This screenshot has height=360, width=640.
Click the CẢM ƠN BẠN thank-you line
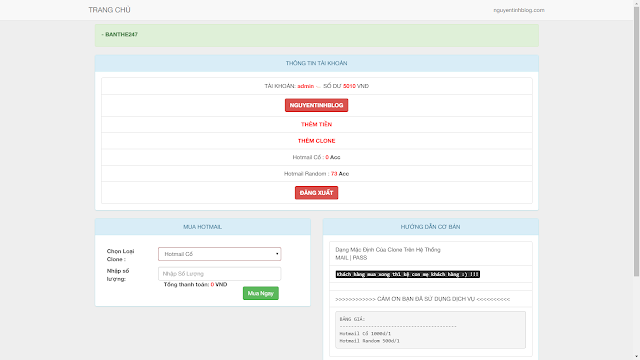tap(422, 299)
